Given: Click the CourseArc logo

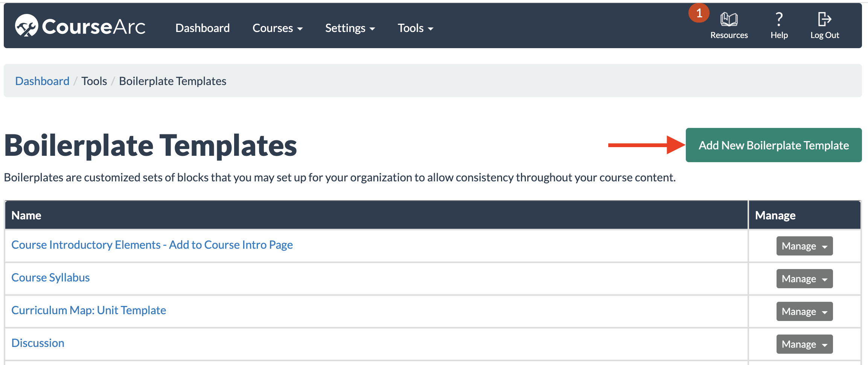Looking at the screenshot, I should [80, 26].
